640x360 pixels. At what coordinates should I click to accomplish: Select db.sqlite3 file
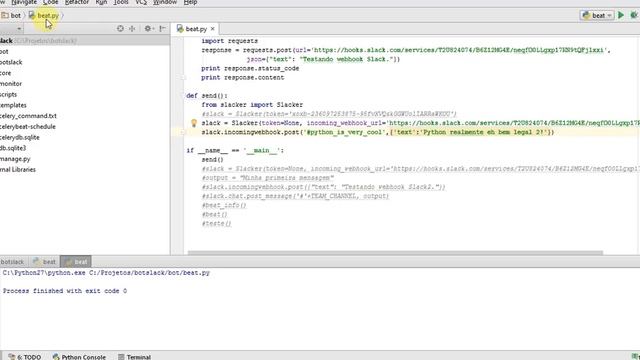[13, 148]
